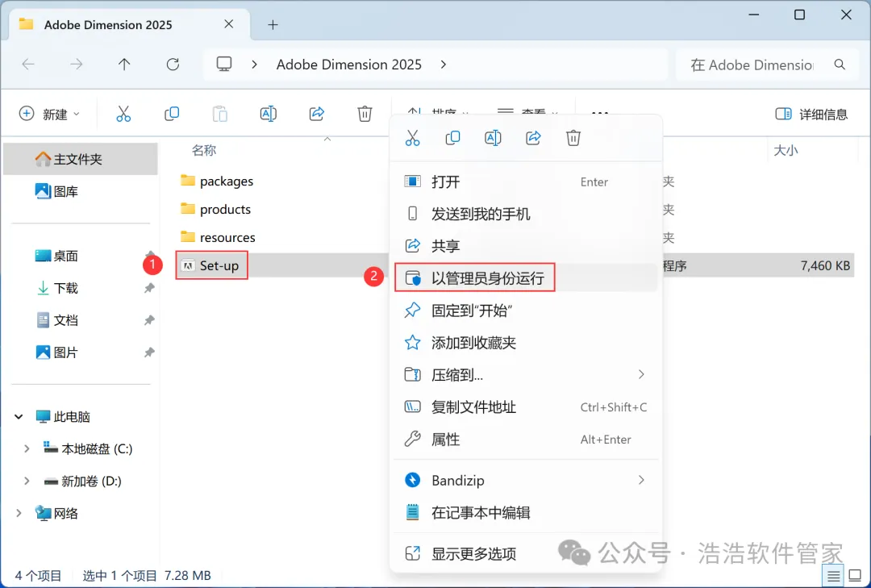Image resolution: width=871 pixels, height=588 pixels.
Task: Select 网络 in the sidebar
Action: coord(56,513)
